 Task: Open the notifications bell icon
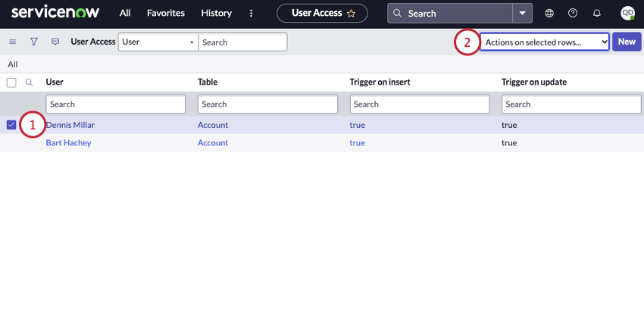pyautogui.click(x=596, y=13)
